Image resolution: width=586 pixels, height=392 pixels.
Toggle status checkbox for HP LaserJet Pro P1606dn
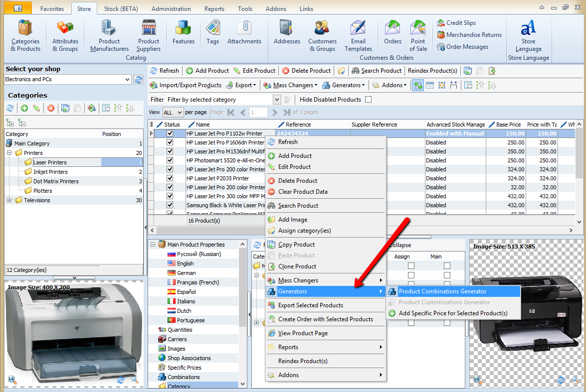point(170,142)
